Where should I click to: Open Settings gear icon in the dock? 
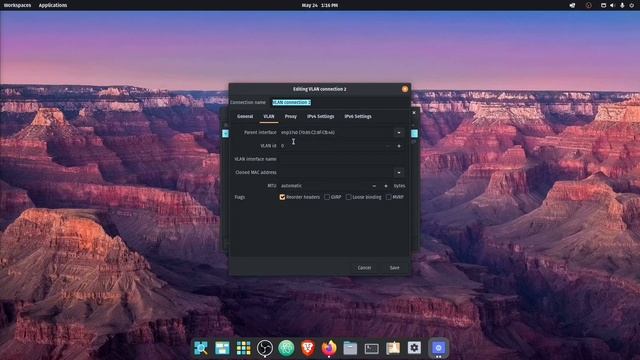pyautogui.click(x=414, y=348)
